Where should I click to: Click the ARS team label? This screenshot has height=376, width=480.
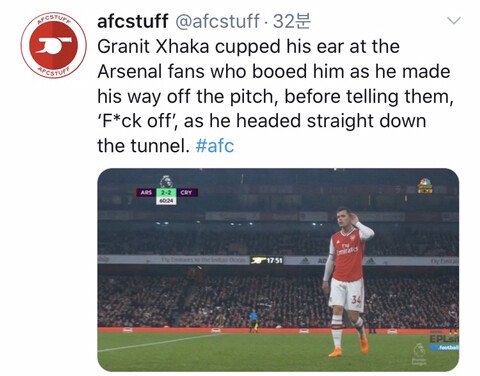point(146,192)
